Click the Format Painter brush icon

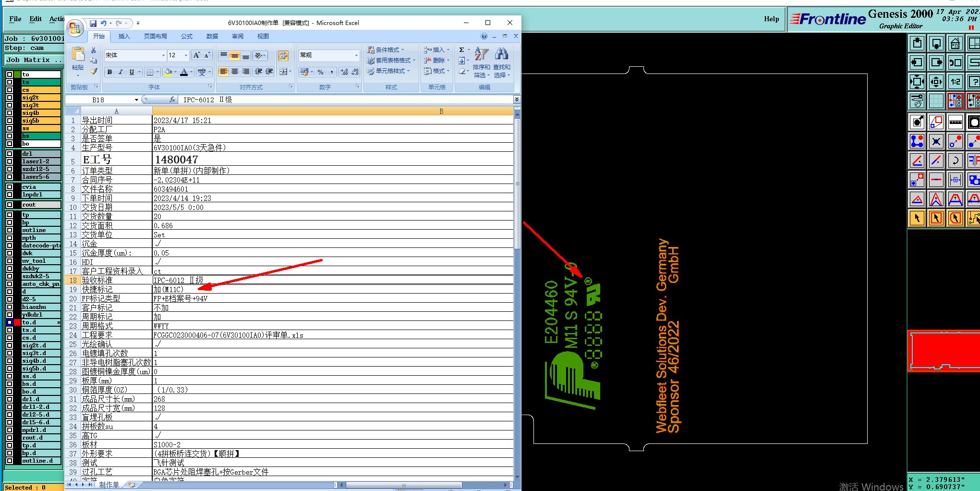click(94, 71)
